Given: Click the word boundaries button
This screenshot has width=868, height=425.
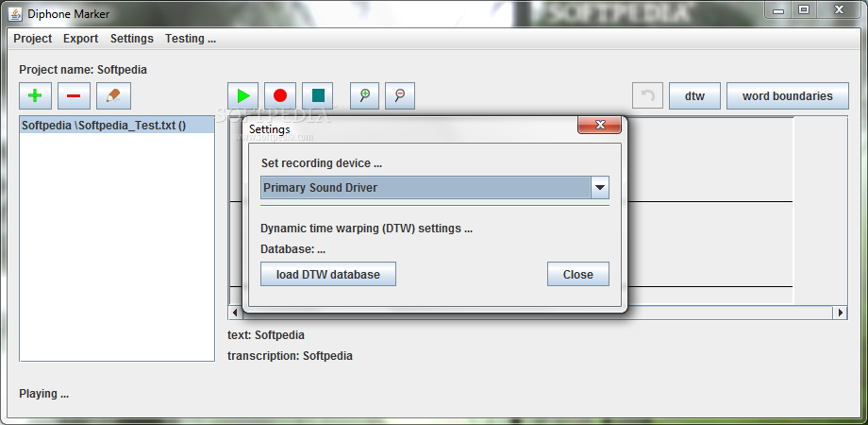Looking at the screenshot, I should (x=787, y=95).
